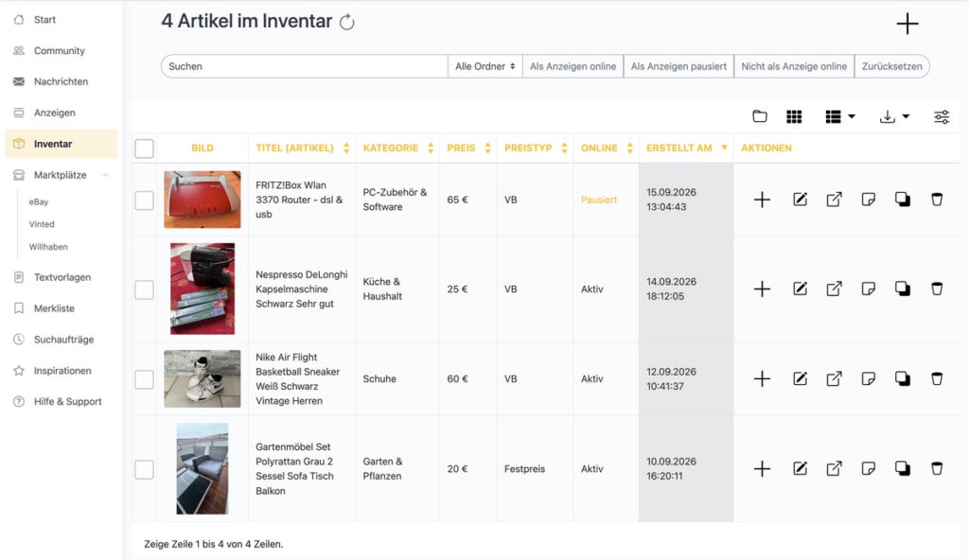
Task: Open Gartenmöbel Set in external link icon
Action: (834, 468)
